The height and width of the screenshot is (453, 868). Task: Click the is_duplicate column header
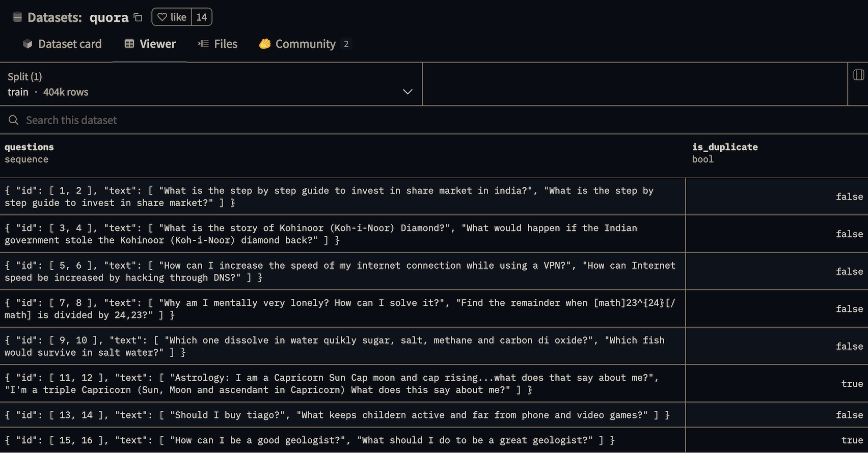click(x=725, y=147)
